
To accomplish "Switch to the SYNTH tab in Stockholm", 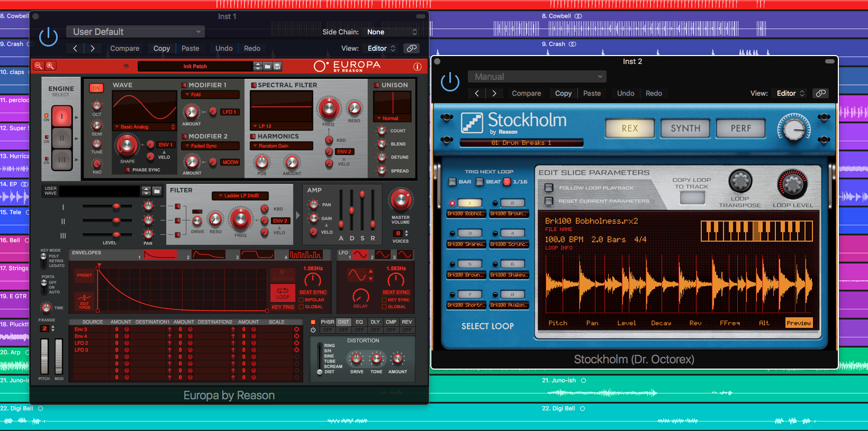I will click(x=685, y=129).
